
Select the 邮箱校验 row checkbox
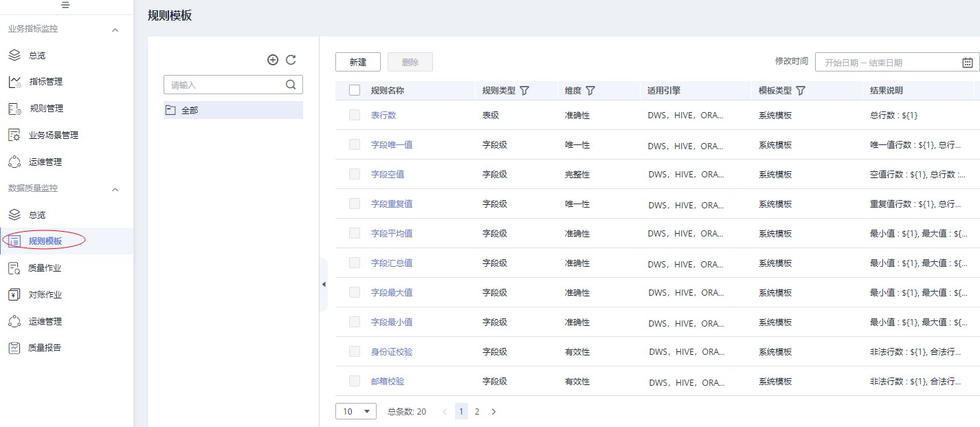(x=354, y=381)
